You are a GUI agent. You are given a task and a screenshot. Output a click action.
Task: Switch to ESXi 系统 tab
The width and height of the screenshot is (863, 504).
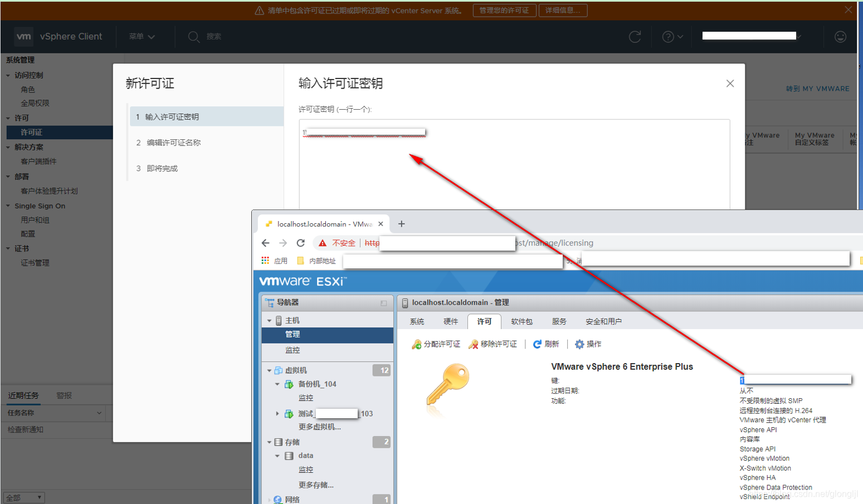coord(417,321)
